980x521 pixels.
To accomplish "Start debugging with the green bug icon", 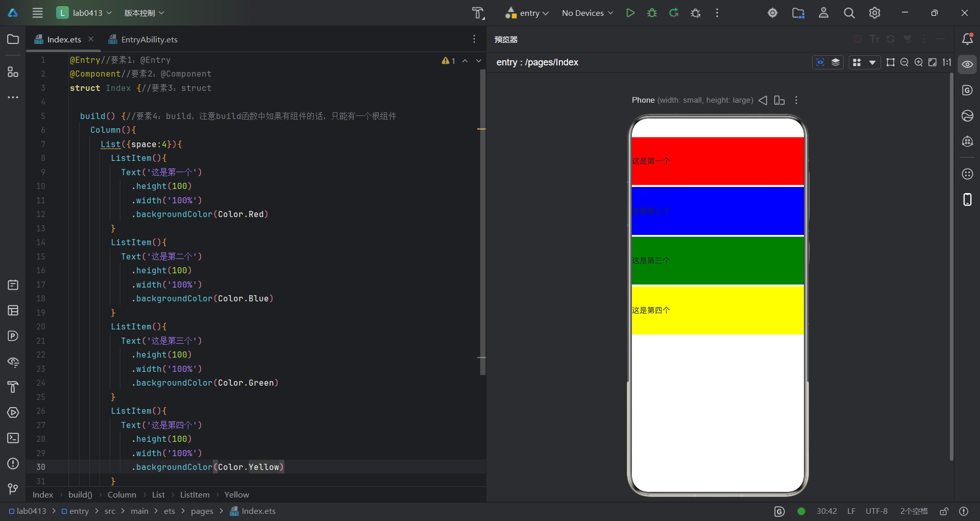I will point(652,13).
